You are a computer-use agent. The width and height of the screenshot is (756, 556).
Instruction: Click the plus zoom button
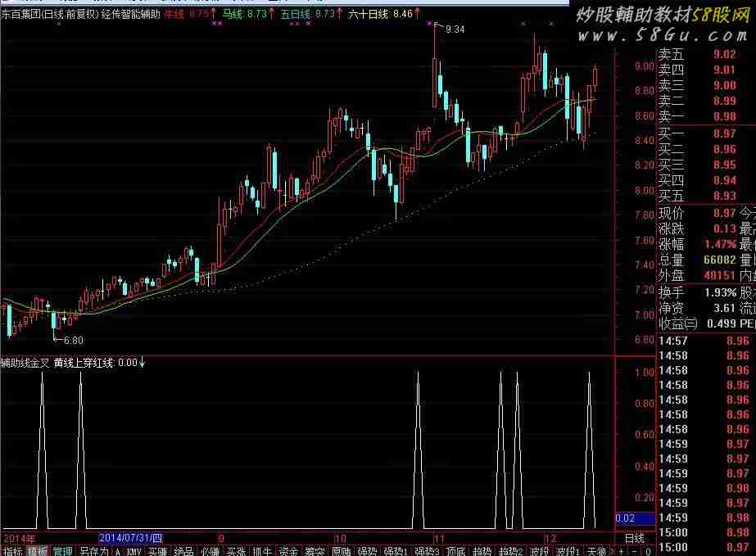click(622, 552)
